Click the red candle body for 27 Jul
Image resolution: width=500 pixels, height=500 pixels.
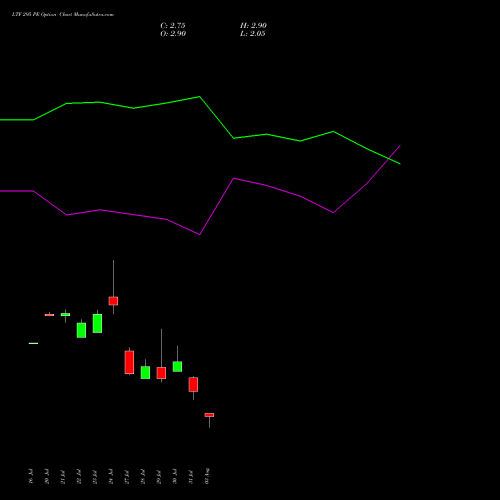(129, 362)
